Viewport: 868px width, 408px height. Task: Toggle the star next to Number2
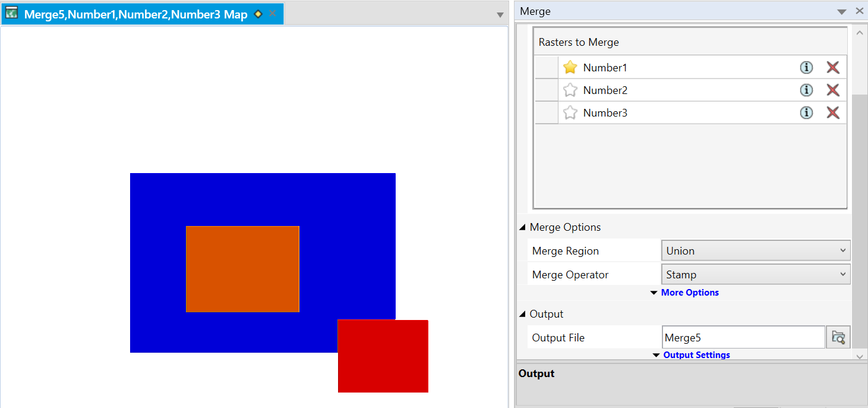(x=570, y=90)
